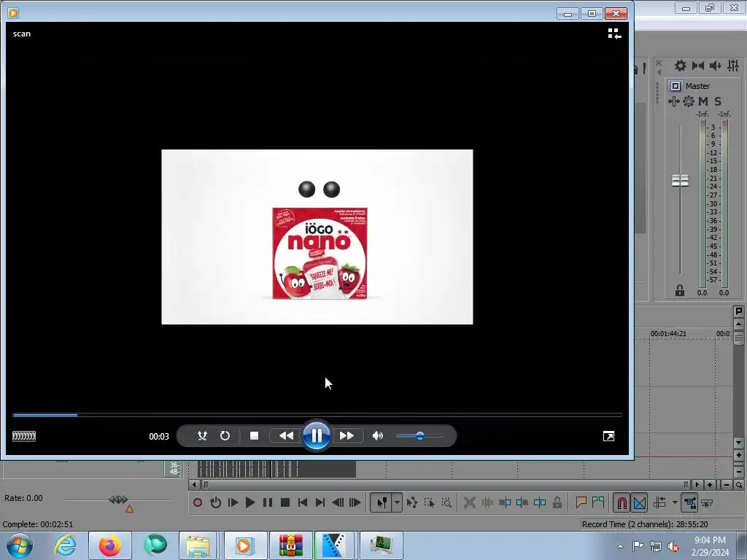Click the Delete X icon in Vegas toolbar
The width and height of the screenshot is (747, 560).
[x=469, y=502]
